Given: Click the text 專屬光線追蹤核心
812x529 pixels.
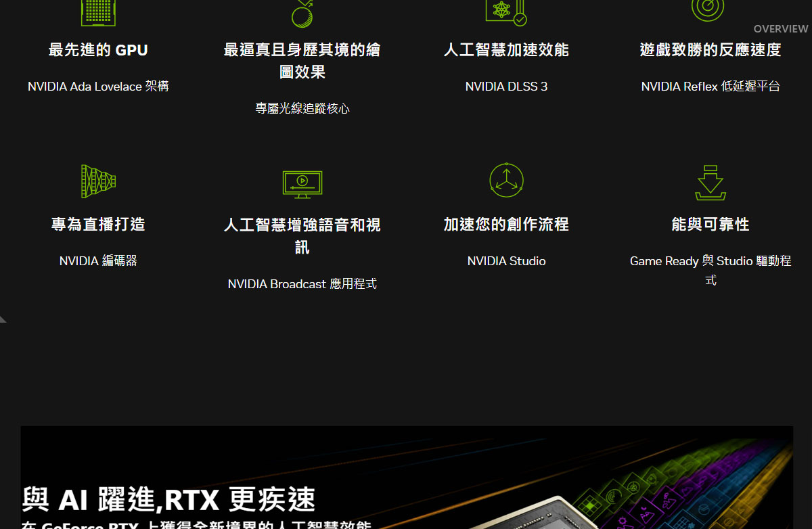Looking at the screenshot, I should [302, 108].
